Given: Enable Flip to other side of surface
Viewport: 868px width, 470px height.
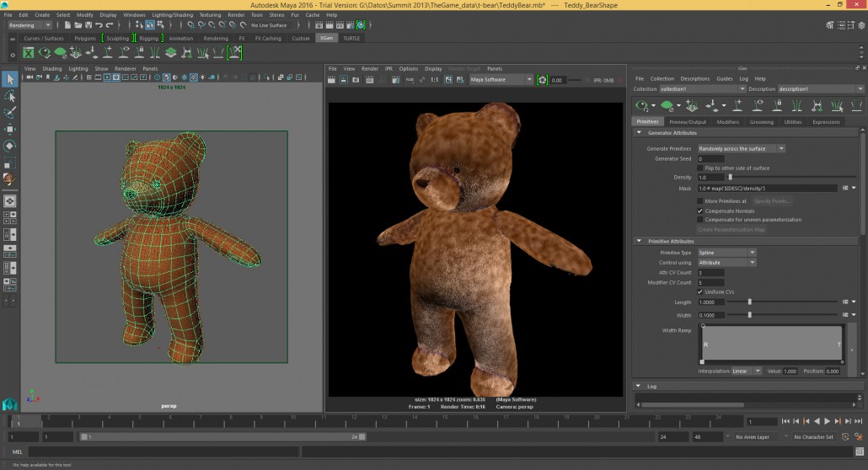Looking at the screenshot, I should (x=701, y=168).
